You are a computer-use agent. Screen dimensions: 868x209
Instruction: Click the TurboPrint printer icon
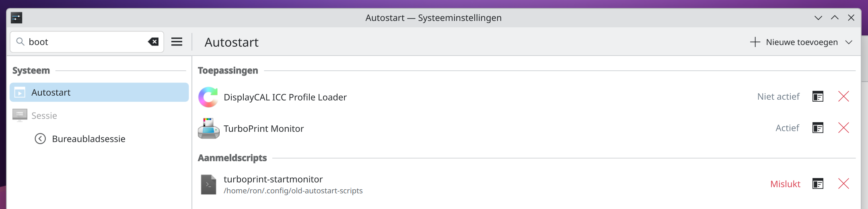(x=208, y=128)
